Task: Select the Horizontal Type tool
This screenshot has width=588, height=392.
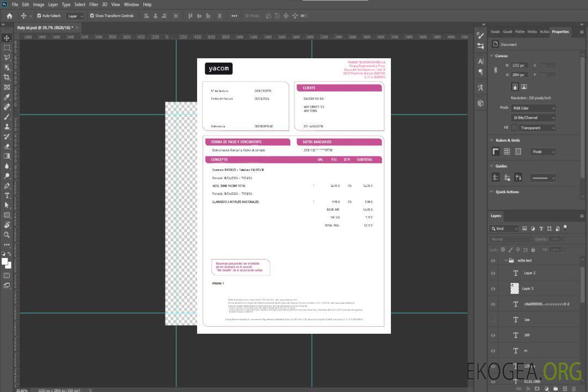Action: [7, 195]
